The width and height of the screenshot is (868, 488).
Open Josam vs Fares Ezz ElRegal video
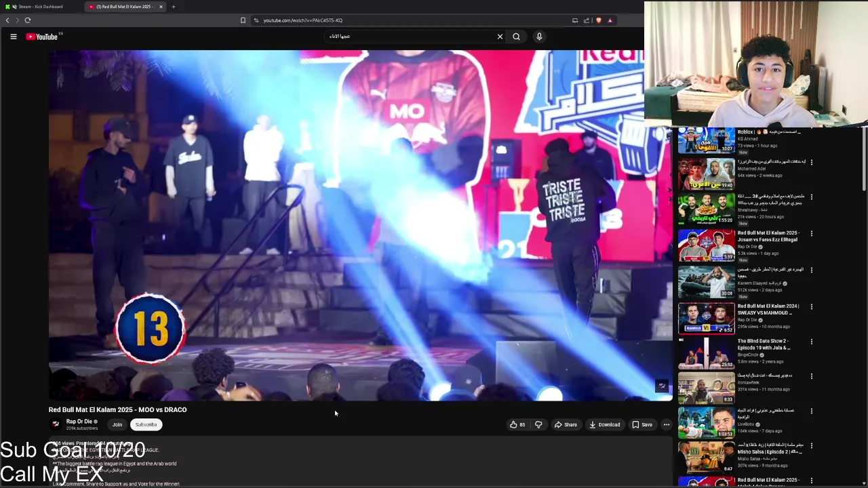(x=767, y=236)
